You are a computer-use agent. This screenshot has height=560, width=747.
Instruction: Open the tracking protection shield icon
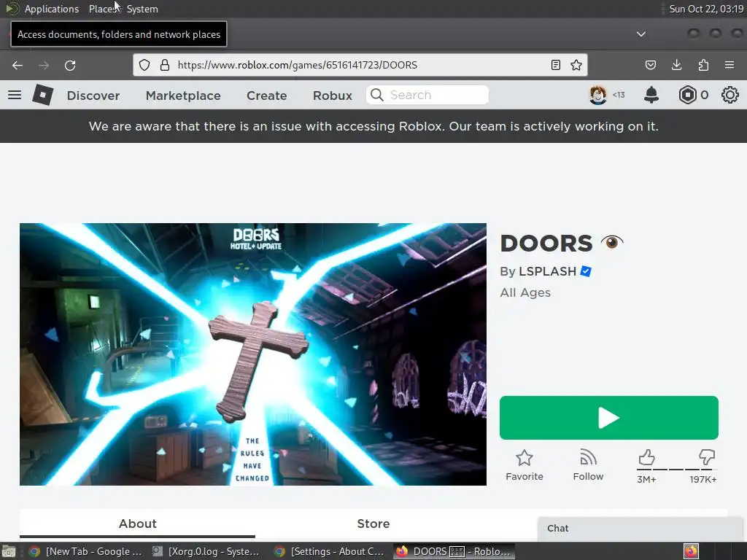point(144,65)
